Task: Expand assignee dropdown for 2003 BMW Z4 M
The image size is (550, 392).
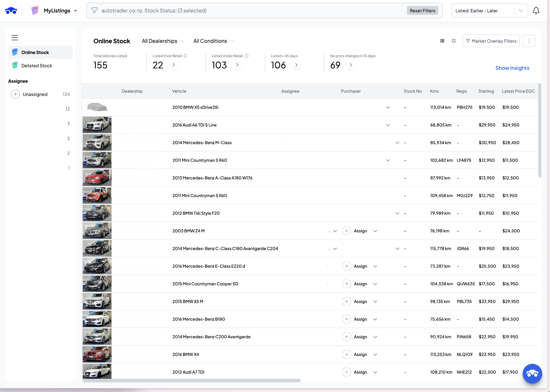Action: (335, 231)
